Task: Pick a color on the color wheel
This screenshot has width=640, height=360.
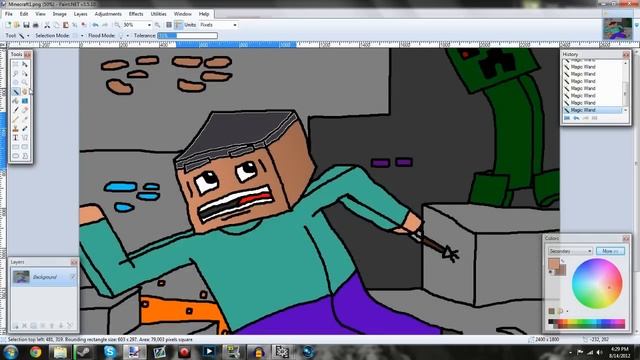Action: click(x=597, y=283)
